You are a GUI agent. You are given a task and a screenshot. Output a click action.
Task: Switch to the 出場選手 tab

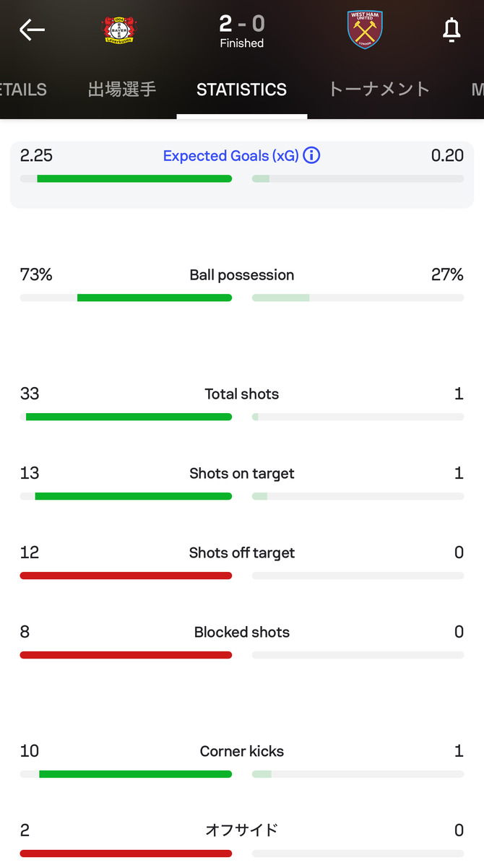point(122,90)
